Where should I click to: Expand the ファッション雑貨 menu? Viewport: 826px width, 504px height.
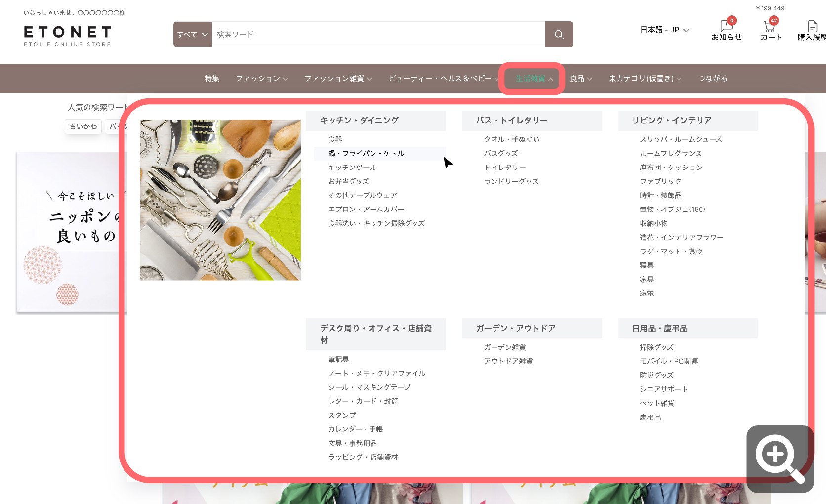click(338, 78)
